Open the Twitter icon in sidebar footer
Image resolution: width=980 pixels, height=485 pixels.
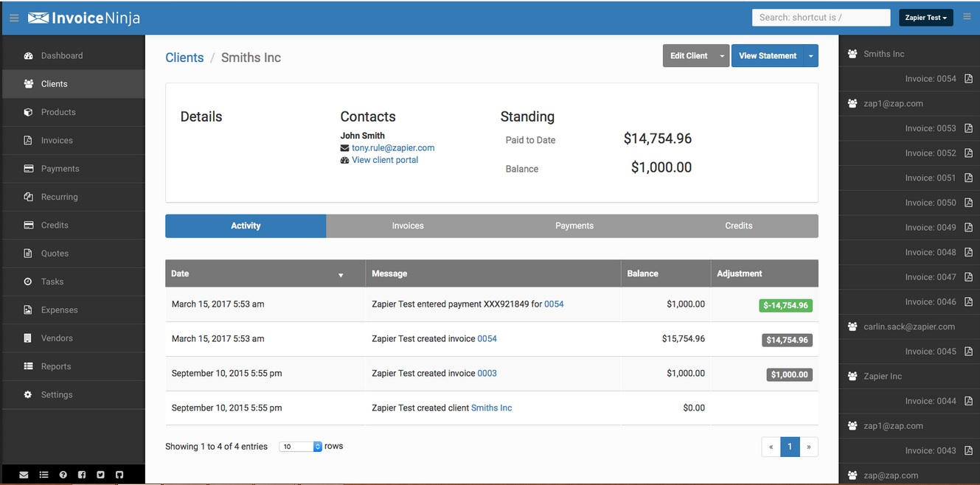(x=100, y=475)
